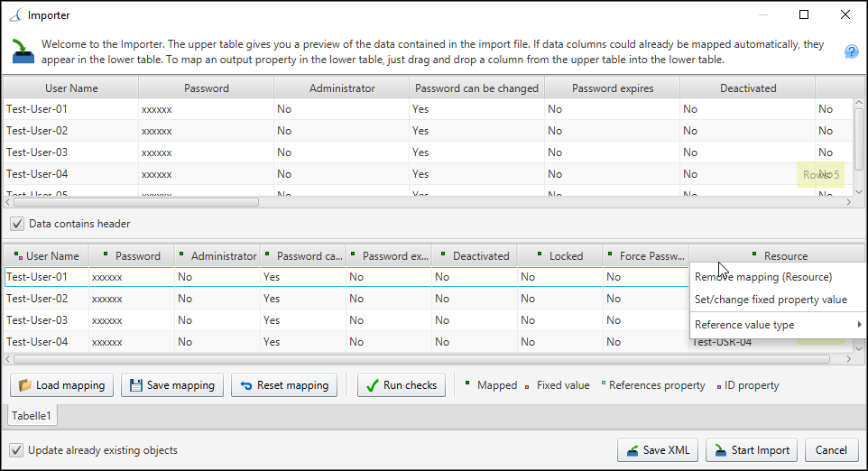Screen dimensions: 868x471
Task: Open the blue help question mark icon
Action: coord(852,51)
